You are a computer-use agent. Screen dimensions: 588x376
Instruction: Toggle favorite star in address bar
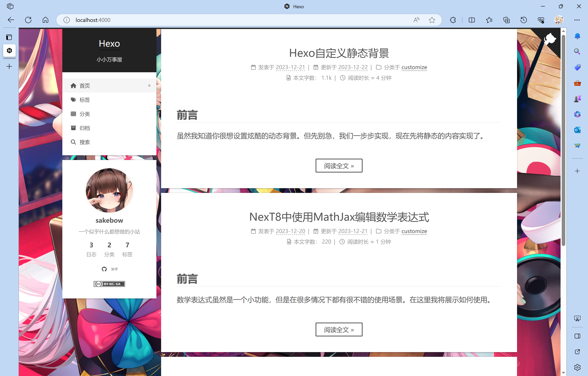click(432, 20)
